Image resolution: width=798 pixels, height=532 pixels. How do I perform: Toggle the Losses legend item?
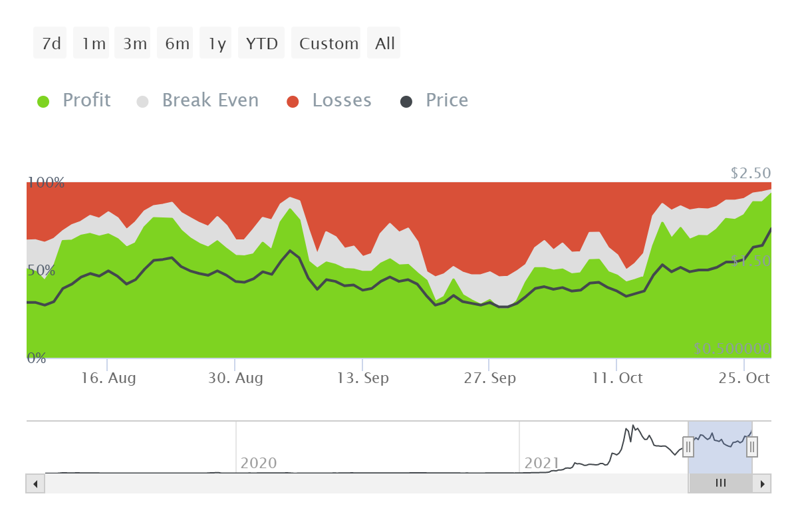[341, 100]
